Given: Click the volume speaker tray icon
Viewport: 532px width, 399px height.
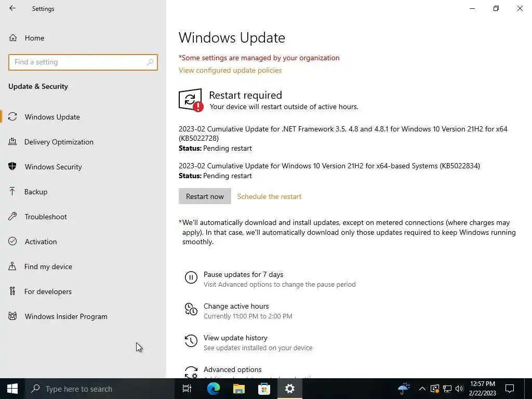Looking at the screenshot, I should [x=459, y=389].
